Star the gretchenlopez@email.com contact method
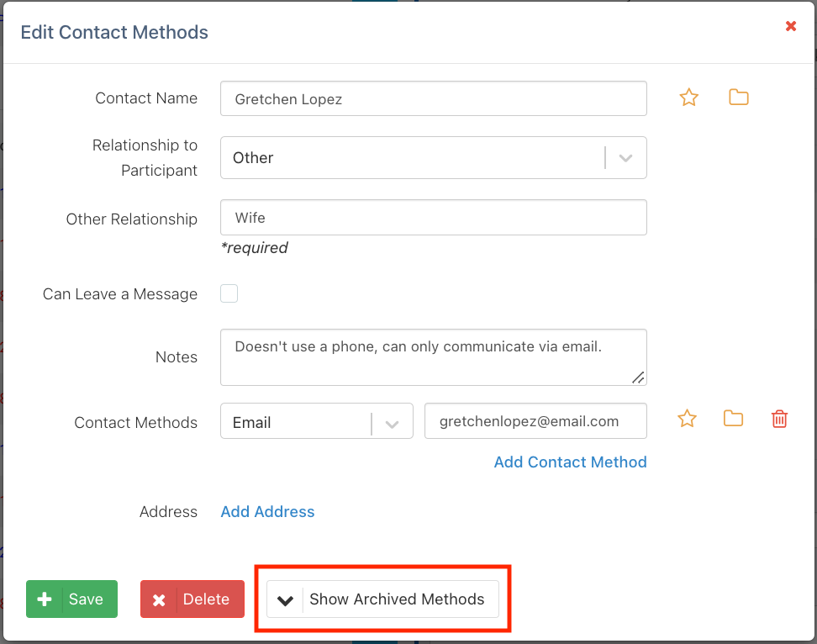The image size is (817, 644). [x=688, y=419]
